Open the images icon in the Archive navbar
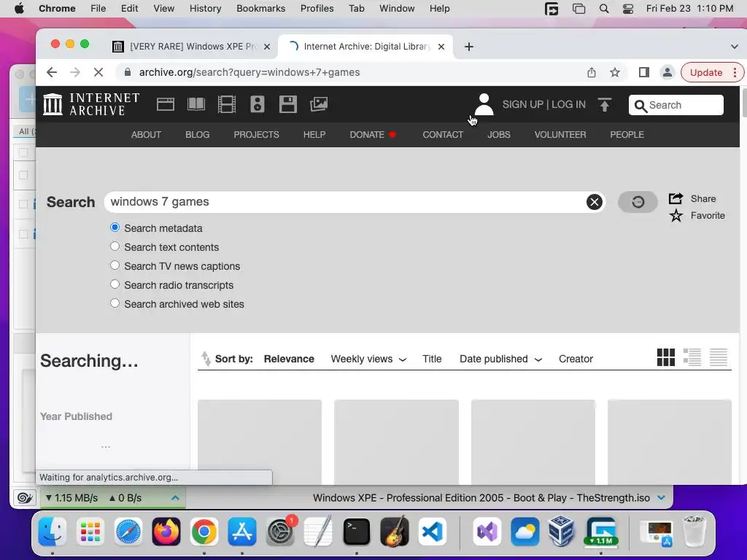Viewport: 747px width, 560px height. [x=319, y=104]
